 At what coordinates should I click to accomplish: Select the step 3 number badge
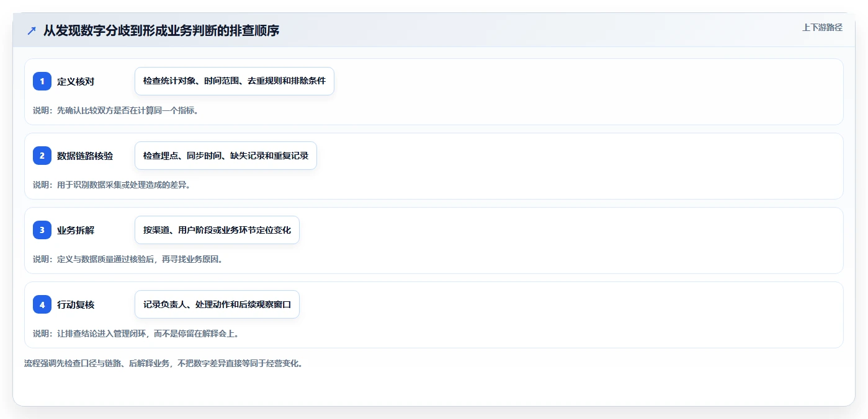click(42, 230)
